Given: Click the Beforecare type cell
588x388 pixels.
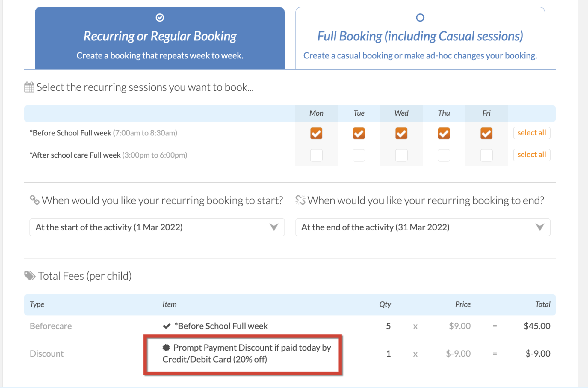Looking at the screenshot, I should 51,326.
